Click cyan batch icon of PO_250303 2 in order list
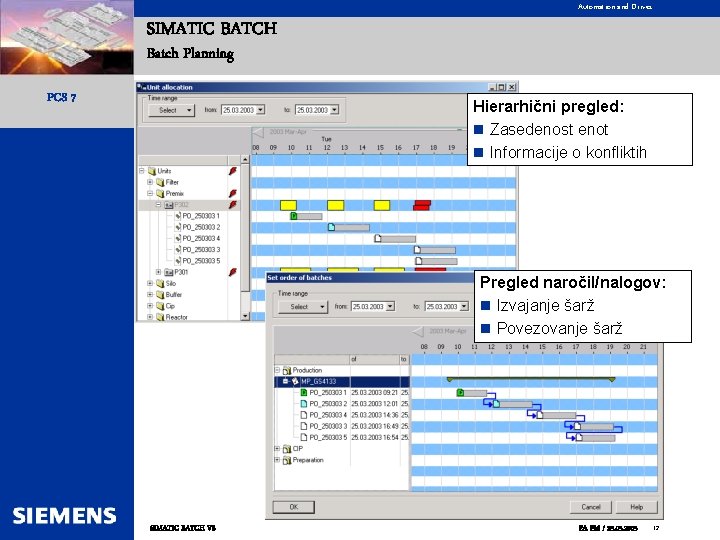Viewport: 720px width, 540px height. pos(304,404)
